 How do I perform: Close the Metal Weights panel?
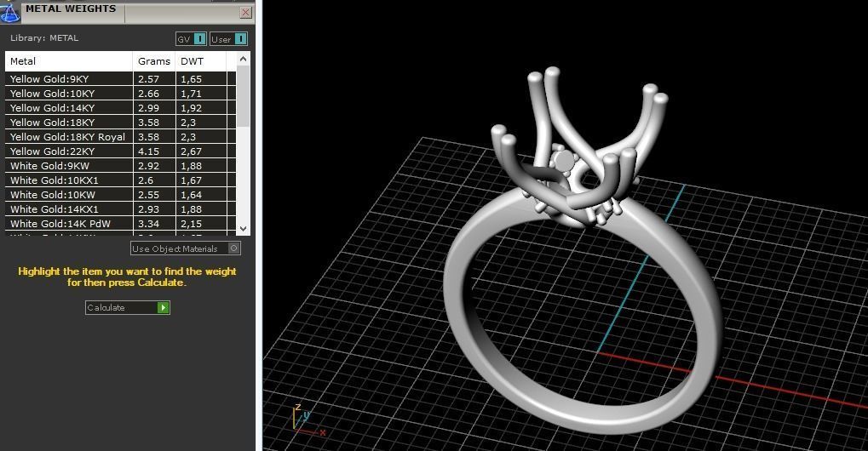(x=246, y=12)
